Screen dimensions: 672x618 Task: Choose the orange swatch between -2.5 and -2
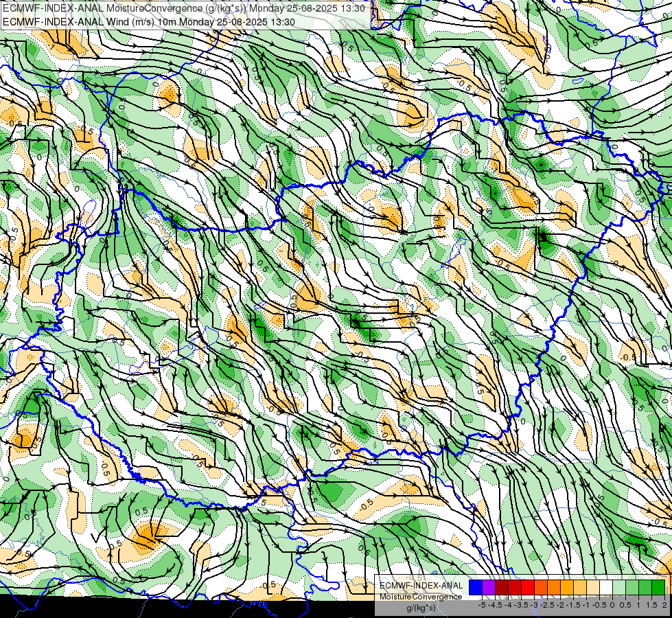(x=554, y=587)
